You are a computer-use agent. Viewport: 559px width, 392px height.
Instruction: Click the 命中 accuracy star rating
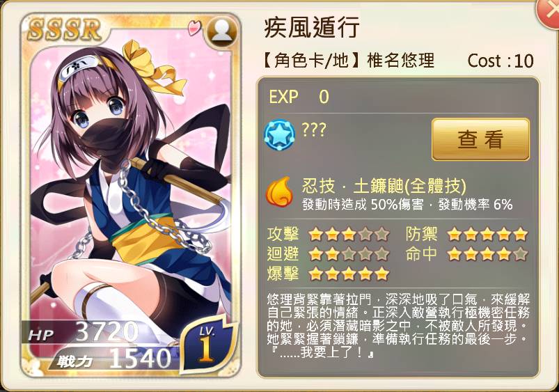coord(487,254)
